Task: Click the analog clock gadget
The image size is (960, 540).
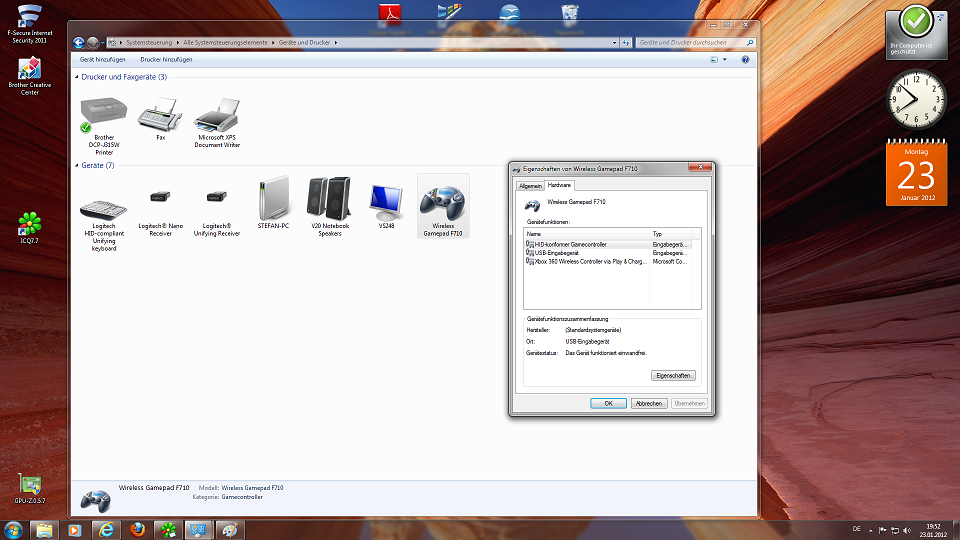Action: coord(916,99)
